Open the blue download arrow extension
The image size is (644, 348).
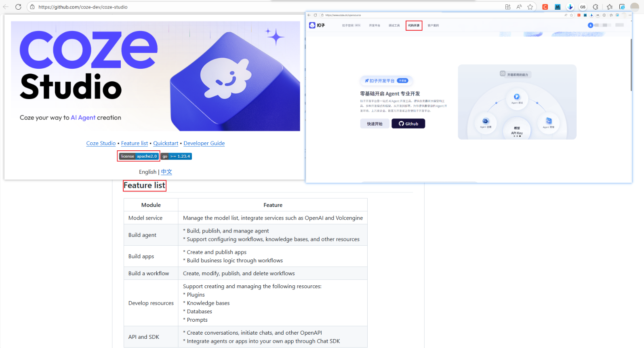pyautogui.click(x=570, y=7)
